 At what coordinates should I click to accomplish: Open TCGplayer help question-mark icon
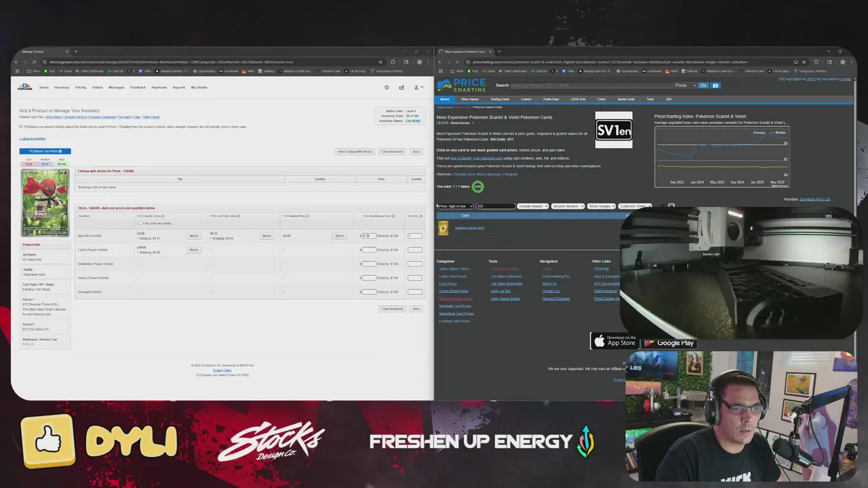point(387,87)
